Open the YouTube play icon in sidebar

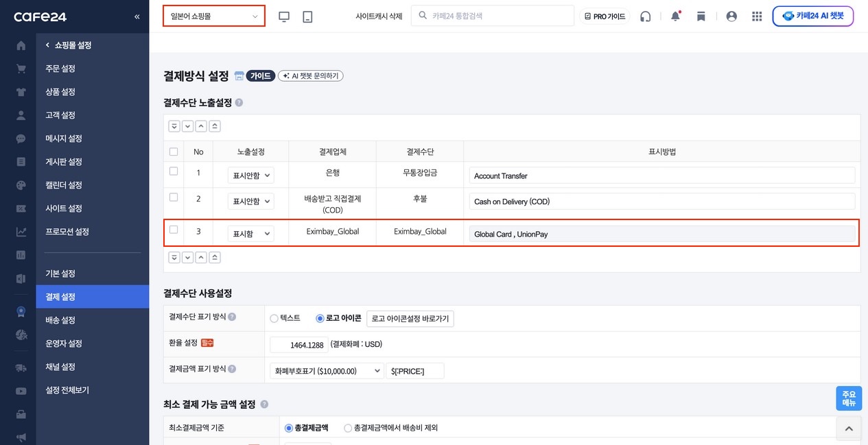click(x=21, y=391)
